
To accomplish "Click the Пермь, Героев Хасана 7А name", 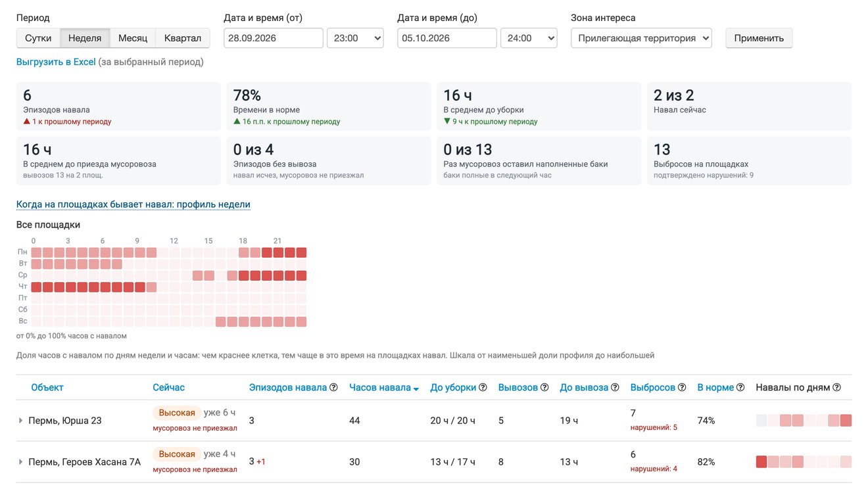I will [x=85, y=462].
